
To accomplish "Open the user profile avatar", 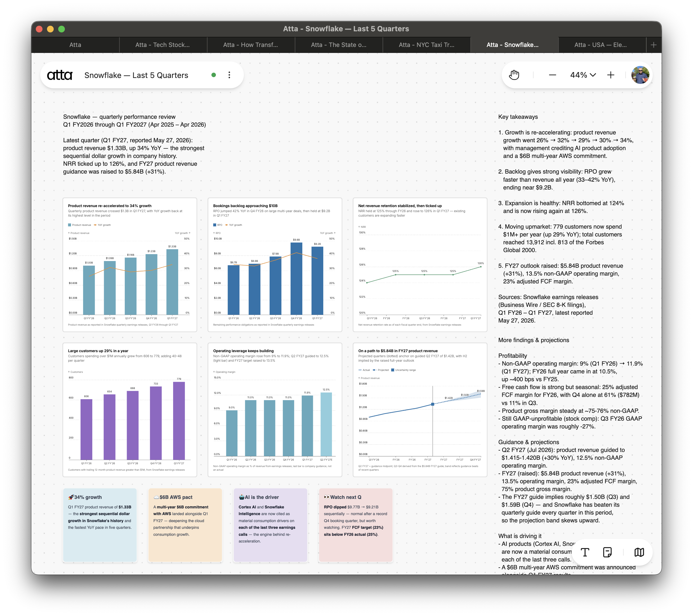I will [x=640, y=75].
